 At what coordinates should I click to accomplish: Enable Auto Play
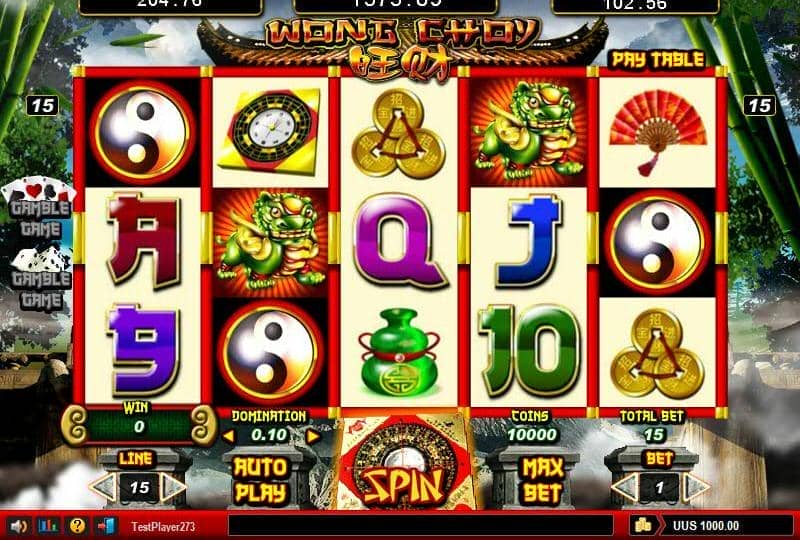click(x=260, y=480)
